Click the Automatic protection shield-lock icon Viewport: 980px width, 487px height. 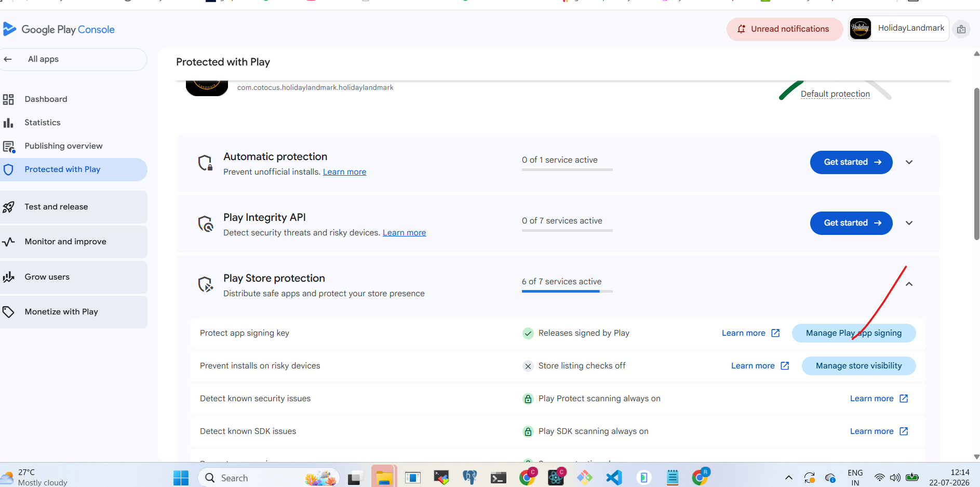click(206, 163)
